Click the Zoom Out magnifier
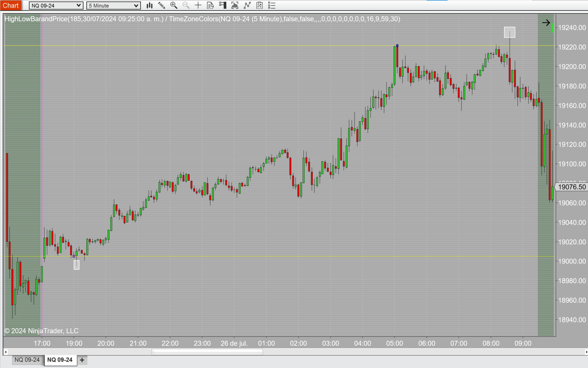Image resolution: width=588 pixels, height=368 pixels. coord(186,5)
